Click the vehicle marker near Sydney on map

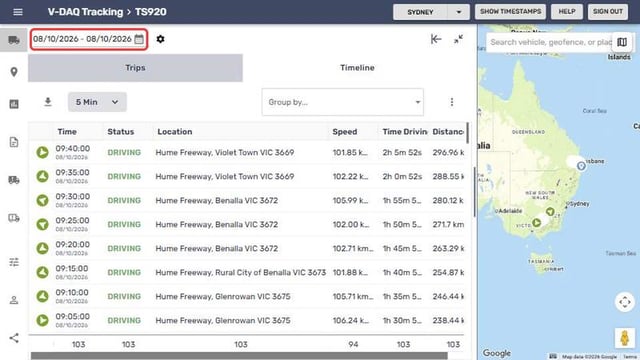click(x=550, y=211)
